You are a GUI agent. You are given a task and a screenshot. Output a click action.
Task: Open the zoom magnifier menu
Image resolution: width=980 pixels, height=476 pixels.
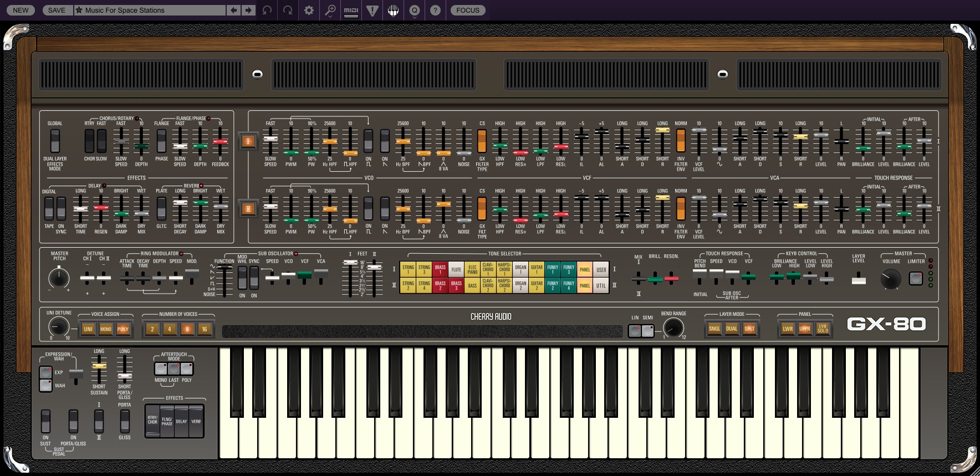click(330, 10)
